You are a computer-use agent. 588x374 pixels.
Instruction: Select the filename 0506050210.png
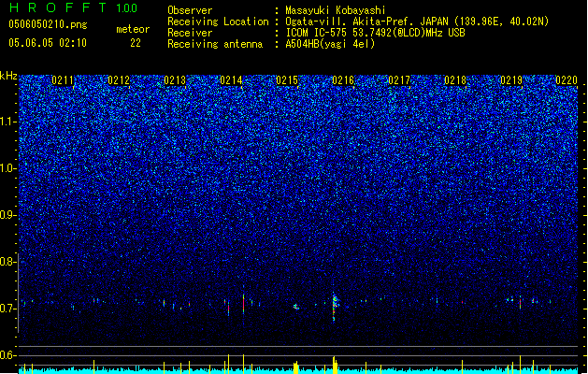[x=48, y=24]
